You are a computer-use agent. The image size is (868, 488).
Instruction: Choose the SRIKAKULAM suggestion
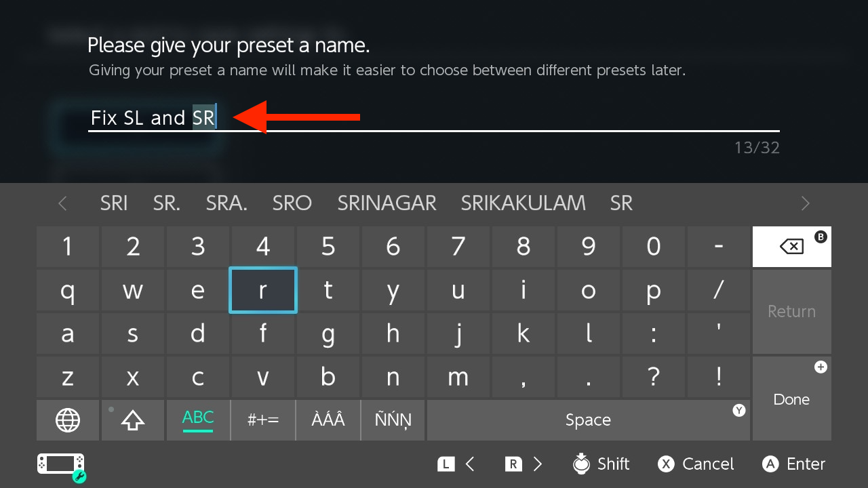pyautogui.click(x=523, y=203)
